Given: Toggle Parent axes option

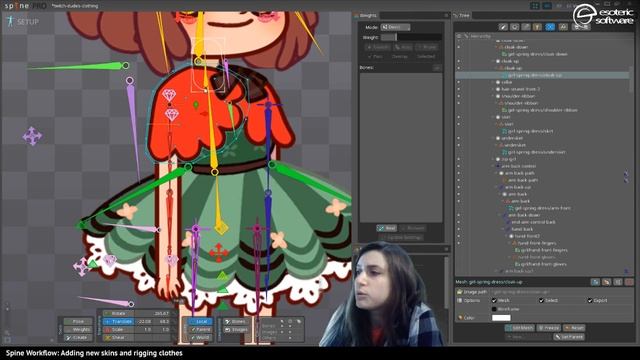Looking at the screenshot, I should click(x=200, y=329).
